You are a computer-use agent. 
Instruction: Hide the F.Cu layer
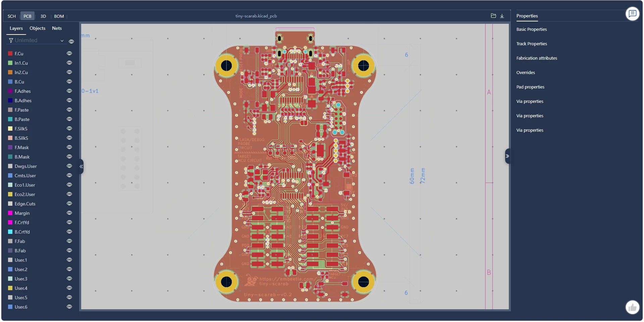pyautogui.click(x=69, y=54)
